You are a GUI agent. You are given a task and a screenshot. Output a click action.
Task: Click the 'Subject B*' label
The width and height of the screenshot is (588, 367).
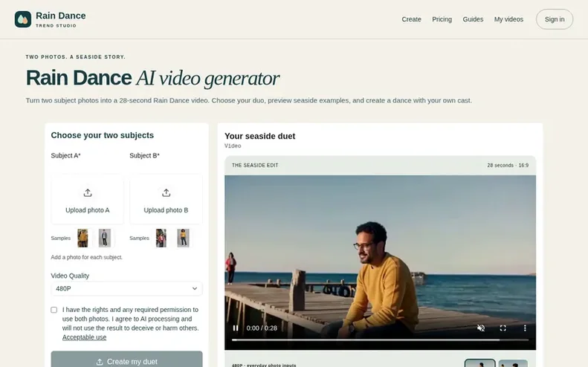[144, 155]
